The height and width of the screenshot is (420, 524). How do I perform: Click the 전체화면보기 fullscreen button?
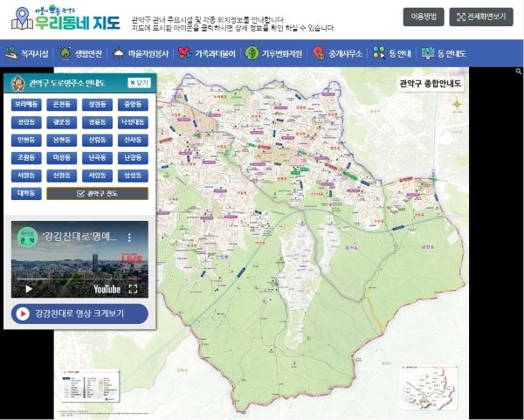(x=481, y=17)
